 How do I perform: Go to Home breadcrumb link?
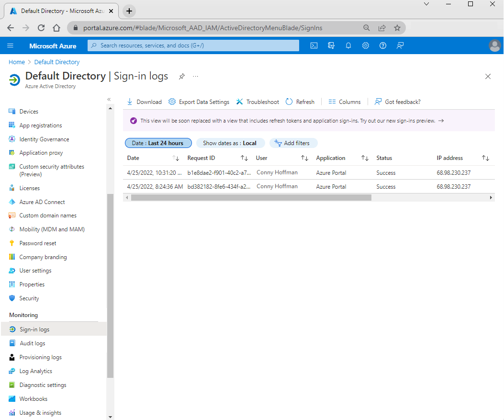tap(17, 62)
